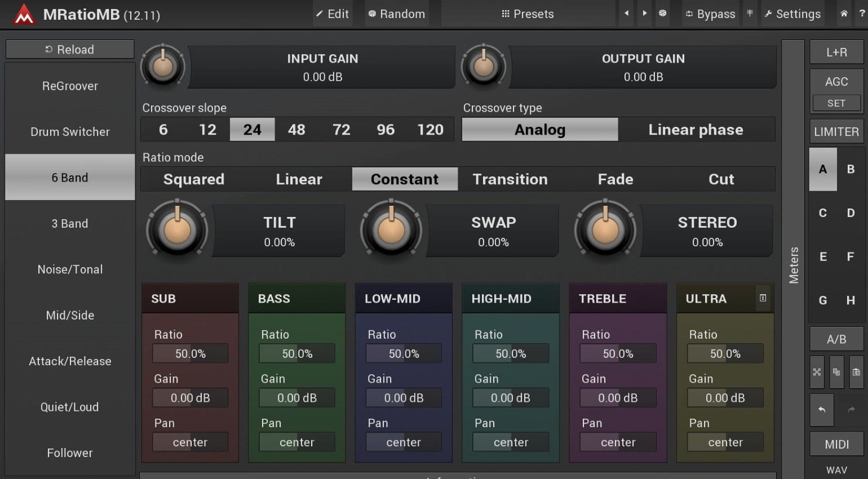Open the L+R channel mode selector
Image resolution: width=868 pixels, height=479 pixels.
click(x=836, y=52)
